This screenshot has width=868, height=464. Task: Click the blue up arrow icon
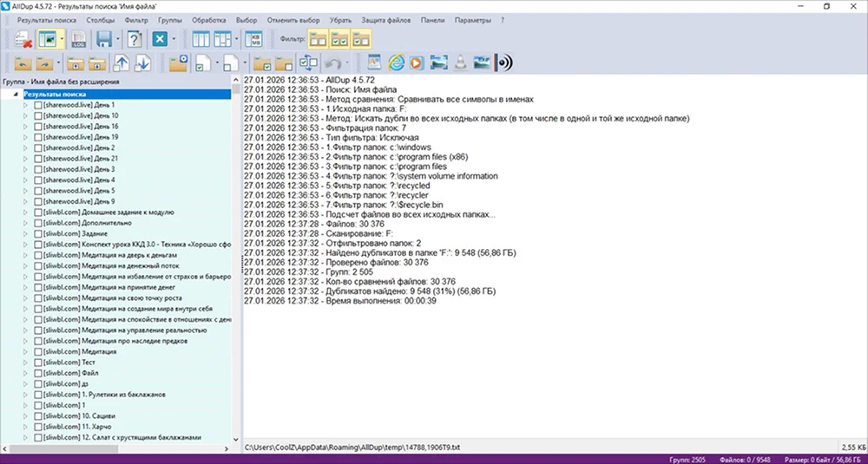122,63
